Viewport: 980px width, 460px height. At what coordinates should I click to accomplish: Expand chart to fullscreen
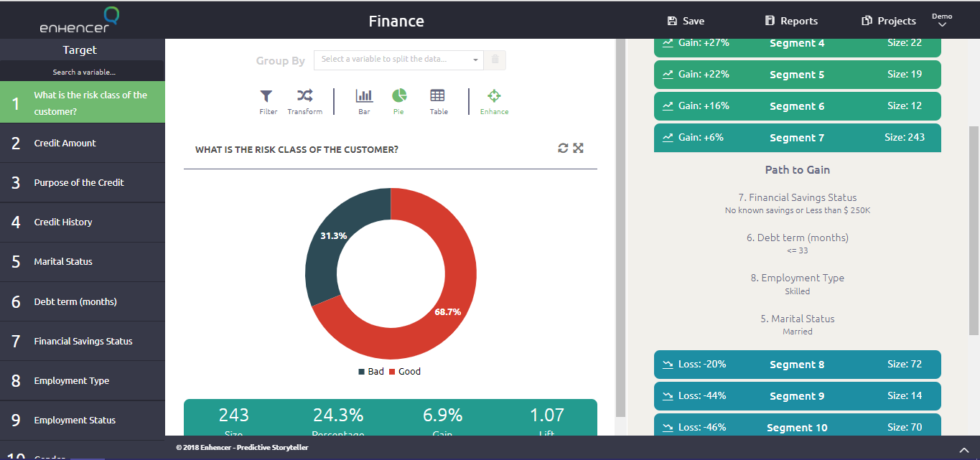tap(578, 148)
